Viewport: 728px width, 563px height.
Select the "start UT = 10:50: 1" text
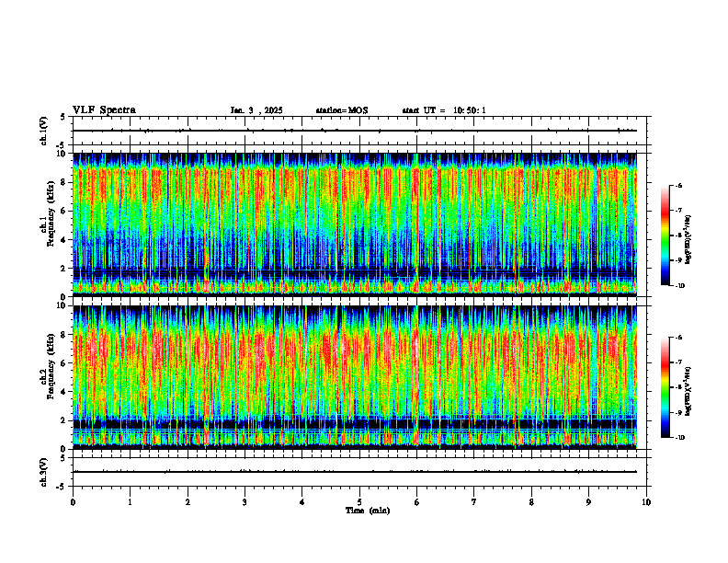(444, 110)
